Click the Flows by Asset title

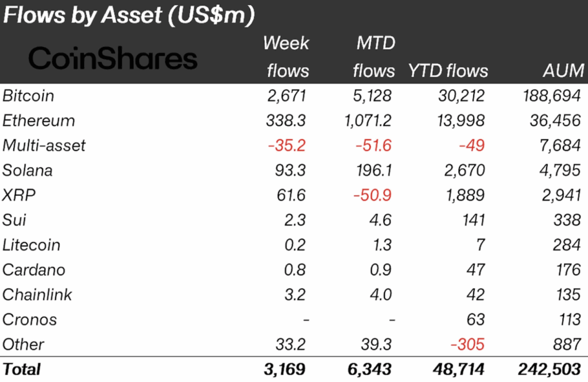point(128,16)
